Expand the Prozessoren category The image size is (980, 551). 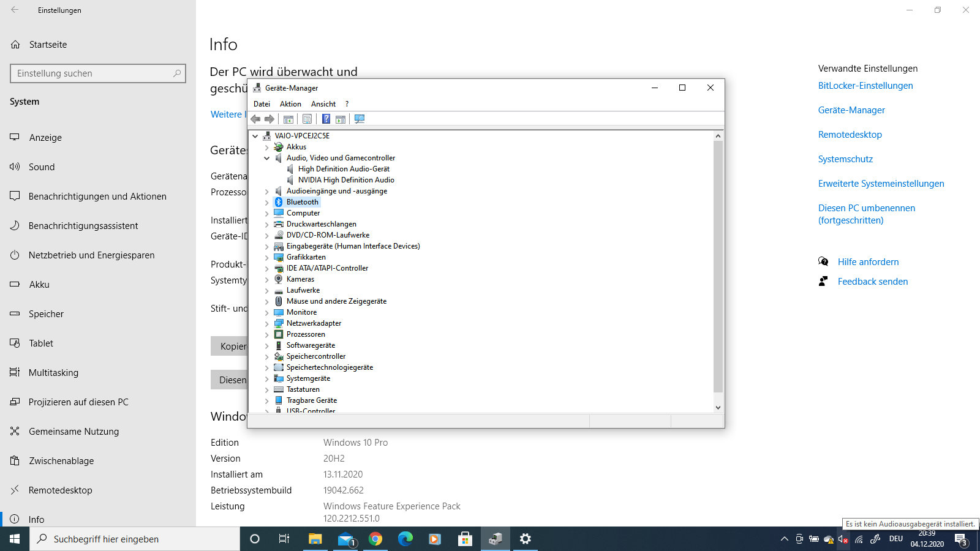pos(266,334)
